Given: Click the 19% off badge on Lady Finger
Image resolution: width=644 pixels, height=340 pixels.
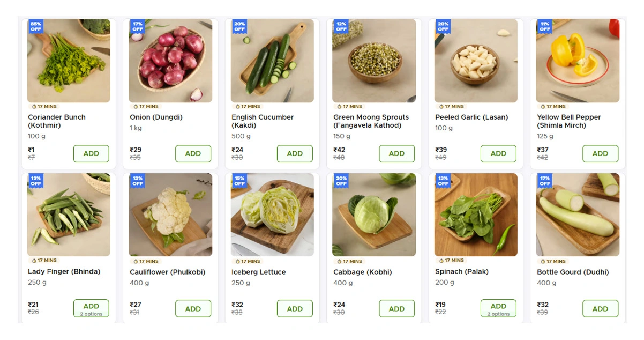Looking at the screenshot, I should tap(36, 181).
